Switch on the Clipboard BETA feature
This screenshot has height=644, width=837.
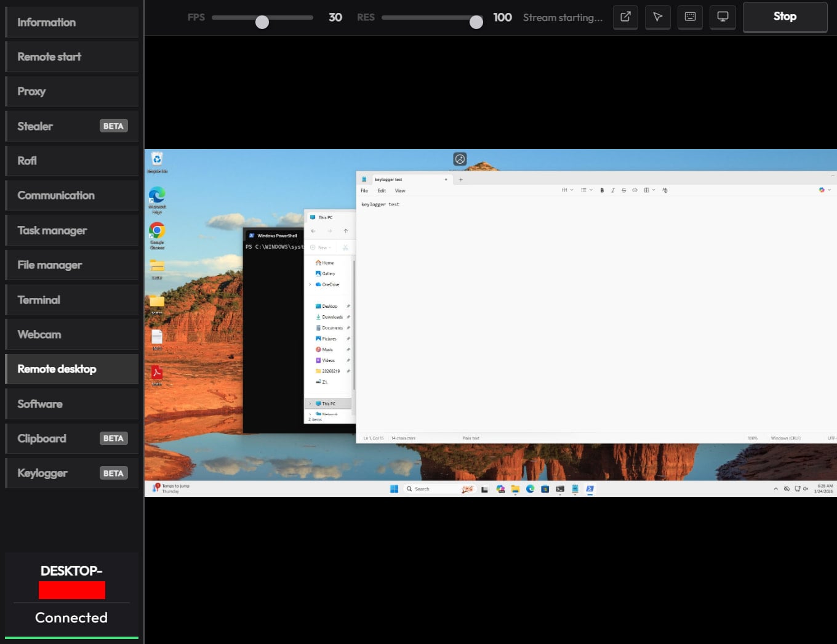[71, 438]
